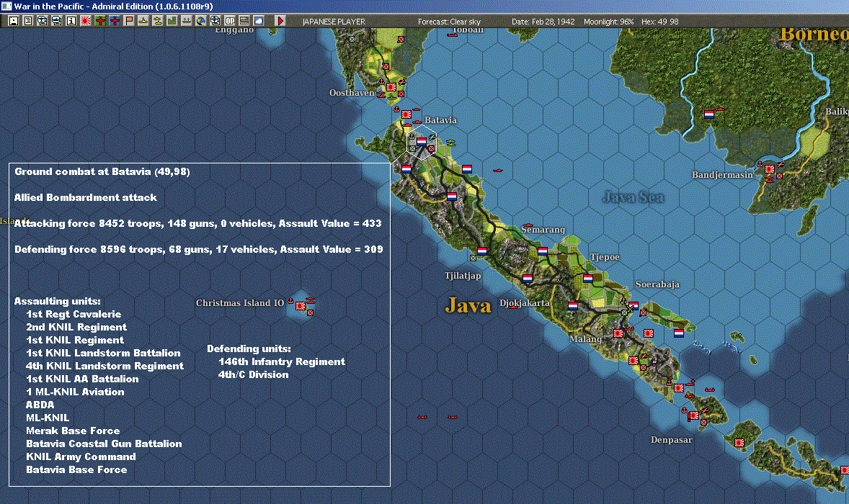This screenshot has width=849, height=504.
Task: Click the 'Moonlight: 96%' status text
Action: pyautogui.click(x=608, y=22)
